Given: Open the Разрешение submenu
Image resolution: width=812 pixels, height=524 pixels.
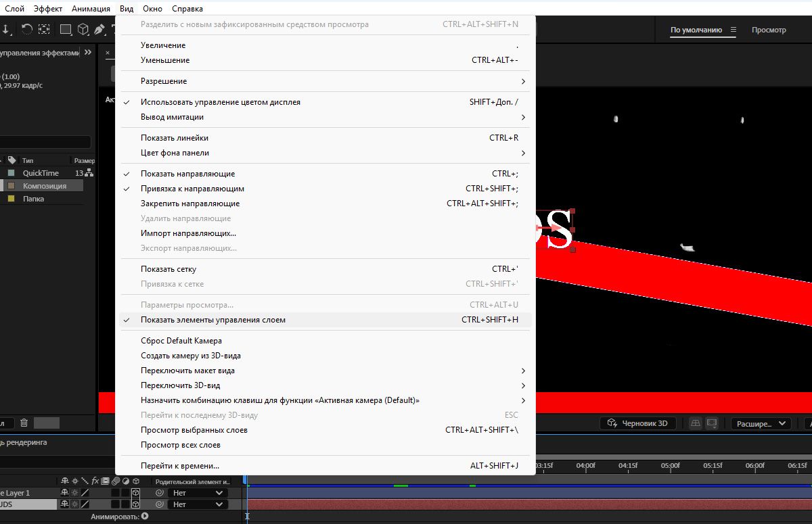Looking at the screenshot, I should tap(325, 81).
